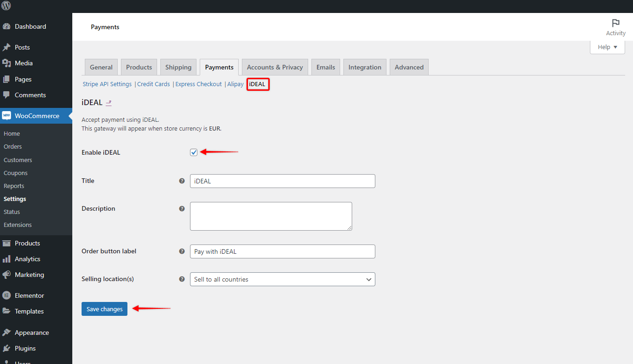Open the Accounts & Privacy tab

coord(275,67)
